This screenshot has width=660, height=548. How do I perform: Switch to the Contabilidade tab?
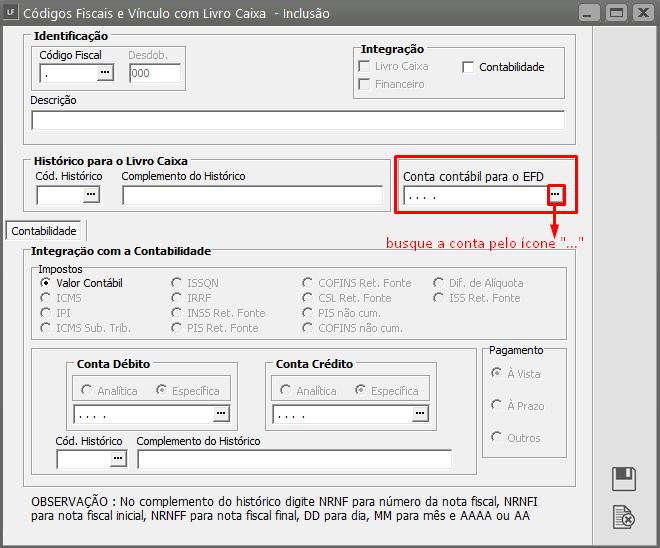tap(44, 231)
